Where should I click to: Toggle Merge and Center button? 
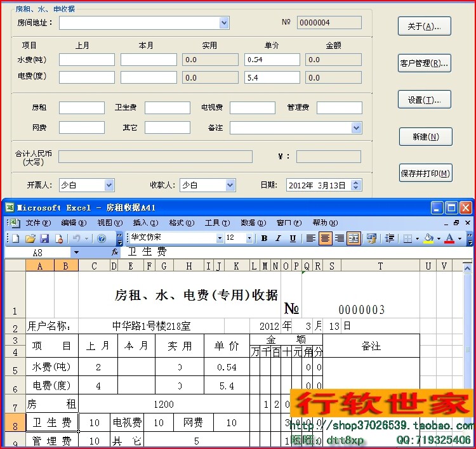(x=354, y=238)
